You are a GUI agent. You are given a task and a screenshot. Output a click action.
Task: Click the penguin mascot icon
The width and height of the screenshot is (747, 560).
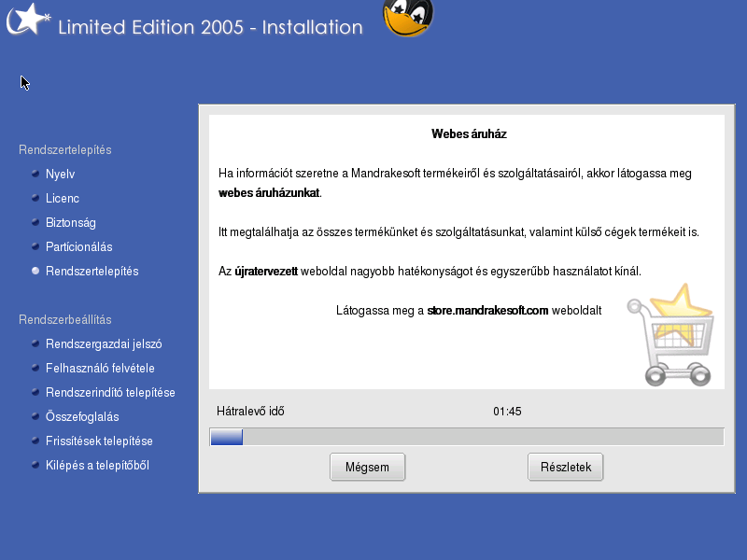pyautogui.click(x=408, y=18)
